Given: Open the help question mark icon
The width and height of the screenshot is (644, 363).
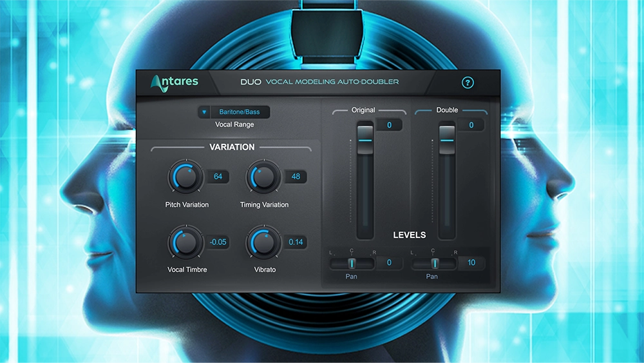Looking at the screenshot, I should point(468,83).
